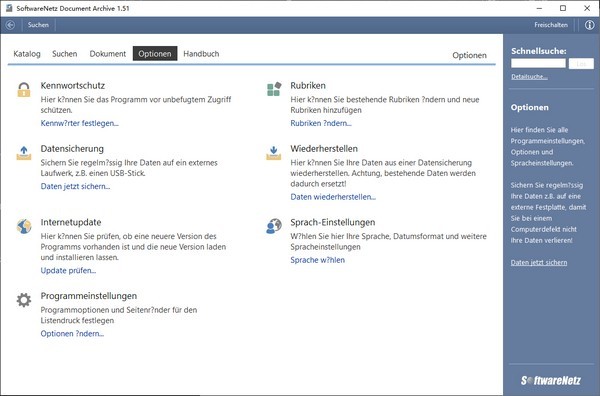Click the Los button beside Schnellsuche

pos(581,64)
